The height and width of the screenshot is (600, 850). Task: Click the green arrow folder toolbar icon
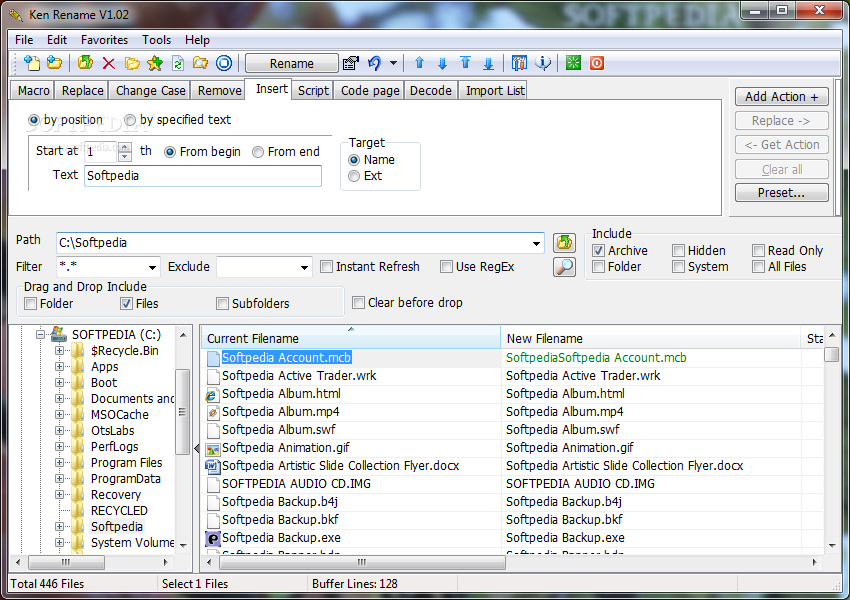(x=85, y=63)
